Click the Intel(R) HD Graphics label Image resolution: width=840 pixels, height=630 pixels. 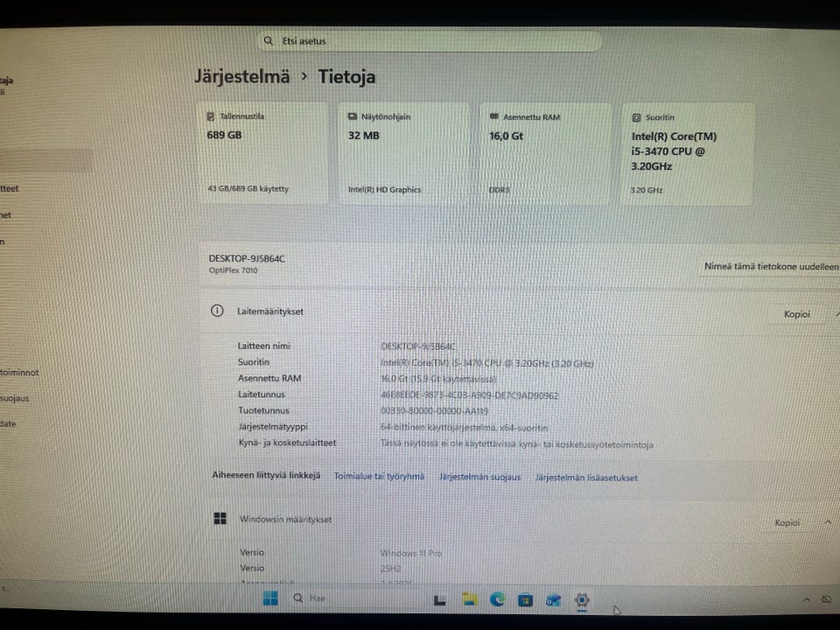[385, 190]
